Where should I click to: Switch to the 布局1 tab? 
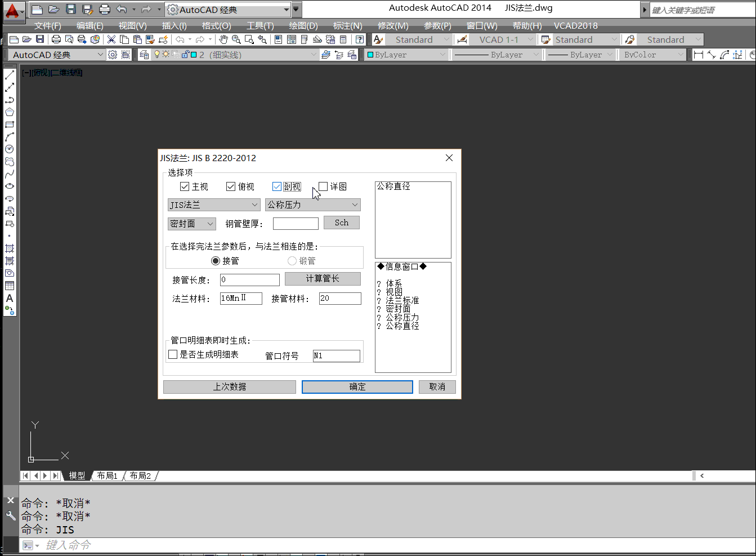tap(107, 475)
